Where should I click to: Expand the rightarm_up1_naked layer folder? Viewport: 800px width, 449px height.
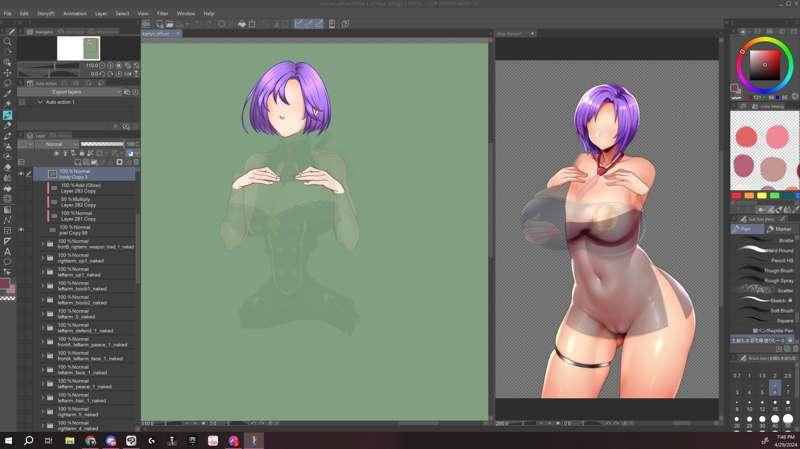(x=43, y=258)
